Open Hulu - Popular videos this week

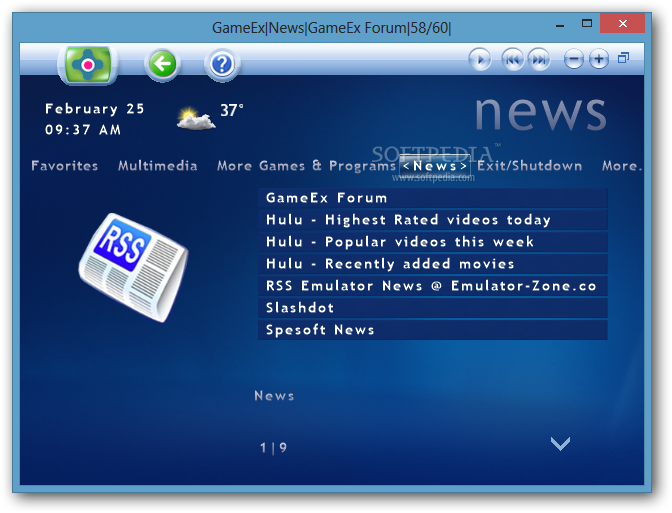[x=432, y=242]
